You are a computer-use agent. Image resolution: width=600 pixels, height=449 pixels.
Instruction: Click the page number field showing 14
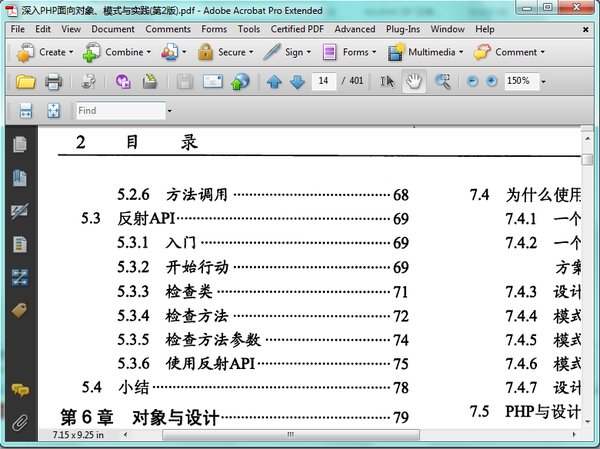click(x=324, y=81)
